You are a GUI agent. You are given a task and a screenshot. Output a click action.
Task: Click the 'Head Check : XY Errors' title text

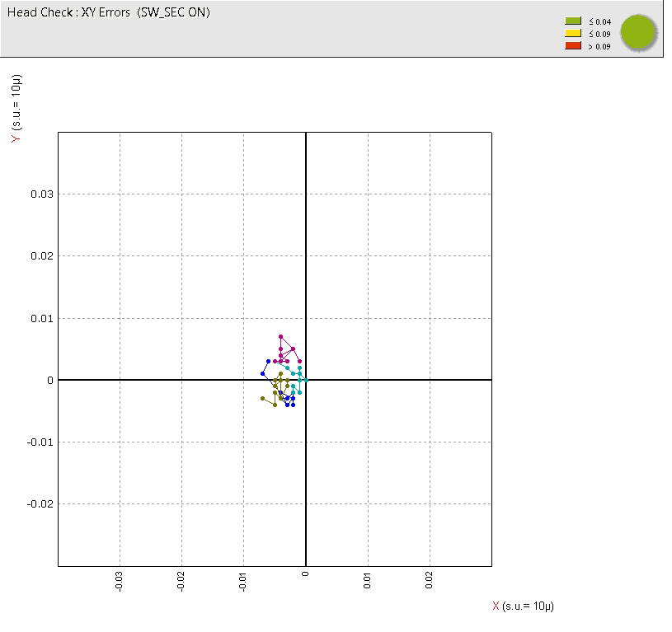(x=68, y=12)
